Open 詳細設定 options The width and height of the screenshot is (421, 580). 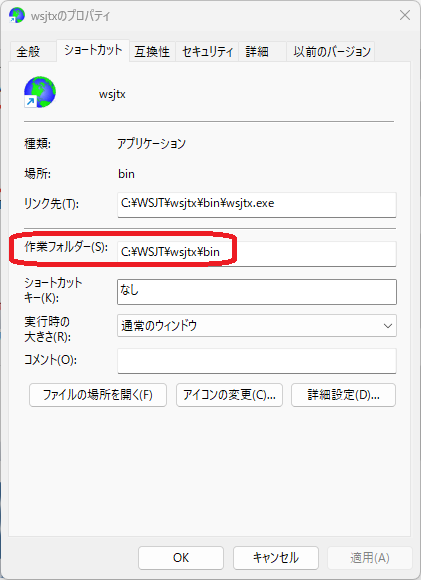tap(343, 395)
